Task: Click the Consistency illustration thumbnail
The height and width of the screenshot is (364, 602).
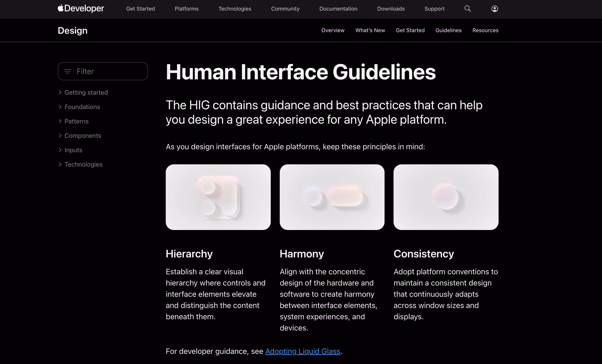Action: point(446,197)
